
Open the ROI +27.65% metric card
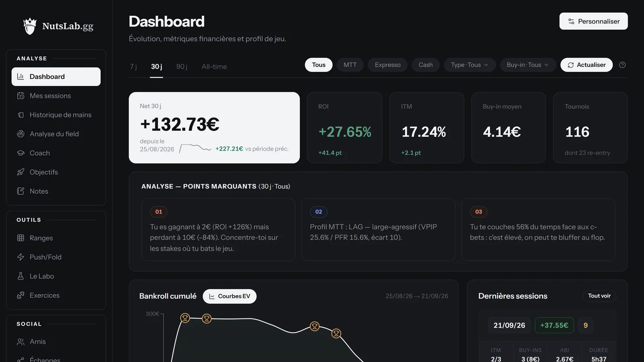coord(345,128)
